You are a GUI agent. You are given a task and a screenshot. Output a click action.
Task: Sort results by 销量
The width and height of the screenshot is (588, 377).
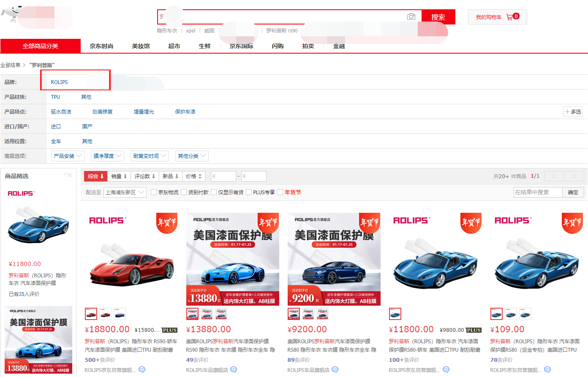pos(119,176)
